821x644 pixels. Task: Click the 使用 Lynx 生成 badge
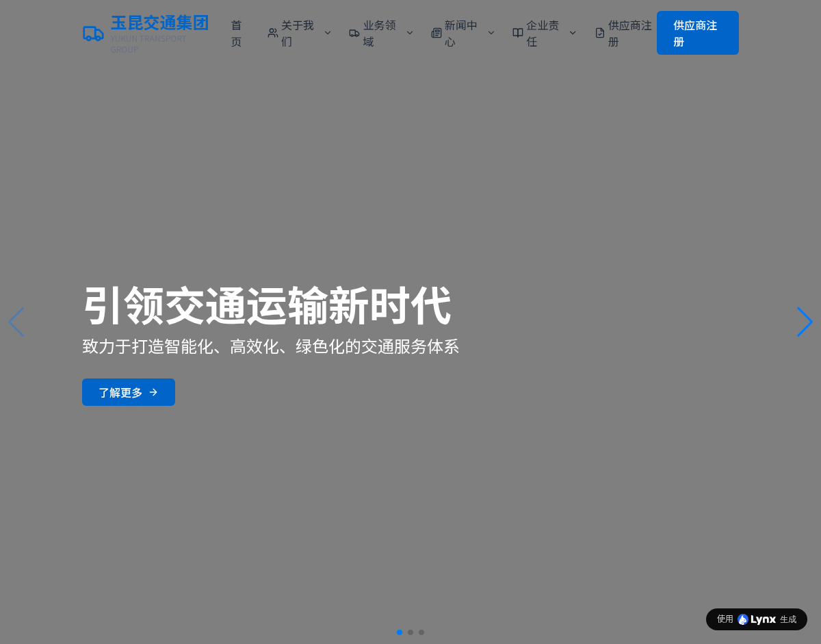pyautogui.click(x=756, y=619)
